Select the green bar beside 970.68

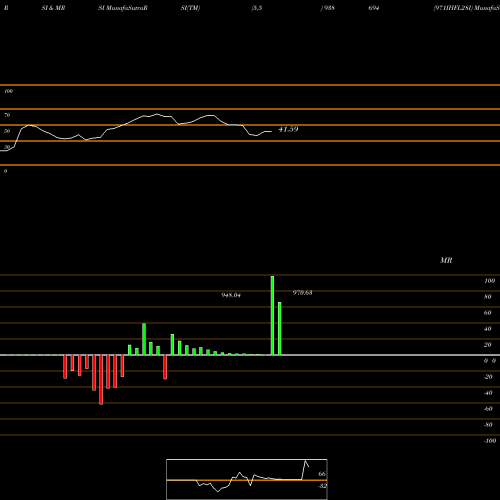tap(280, 328)
